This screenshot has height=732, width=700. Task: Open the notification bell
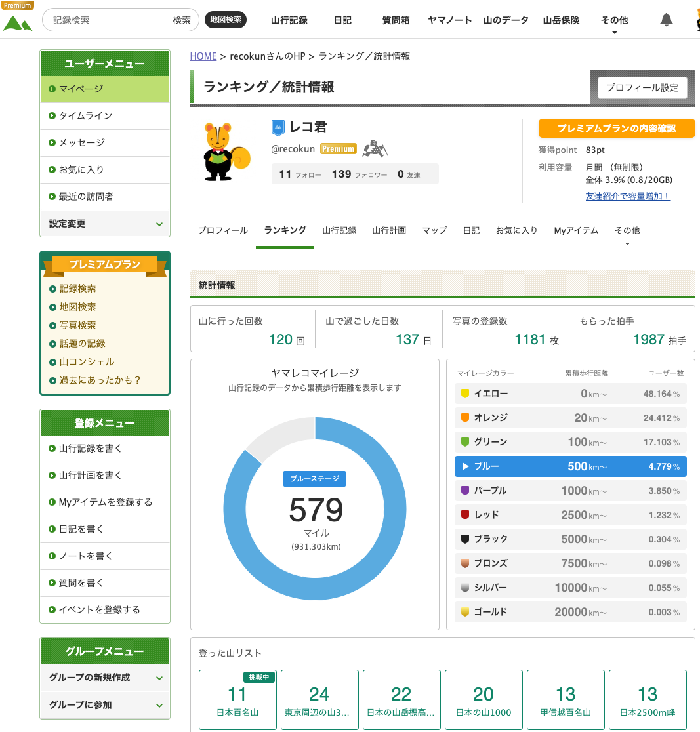[667, 20]
